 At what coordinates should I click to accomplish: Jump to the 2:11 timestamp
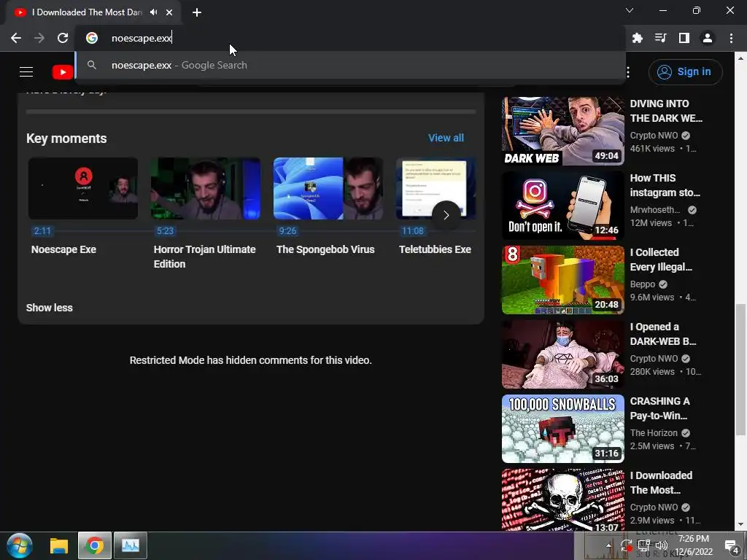(x=42, y=231)
